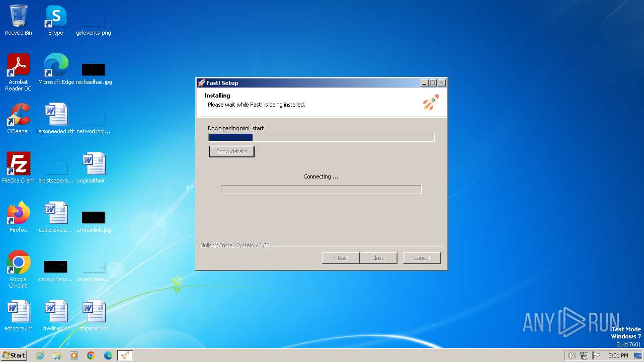
Task: Click the volume speaker tray icon
Action: tap(572, 355)
